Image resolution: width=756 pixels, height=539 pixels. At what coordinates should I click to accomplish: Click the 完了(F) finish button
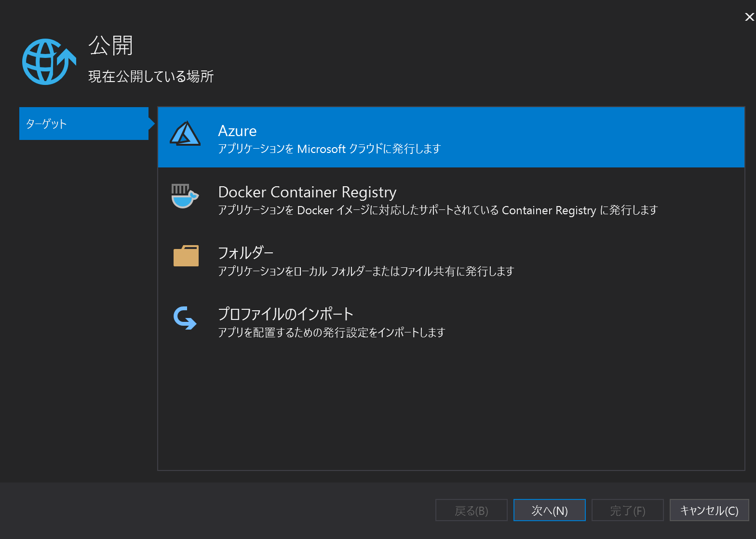click(628, 510)
